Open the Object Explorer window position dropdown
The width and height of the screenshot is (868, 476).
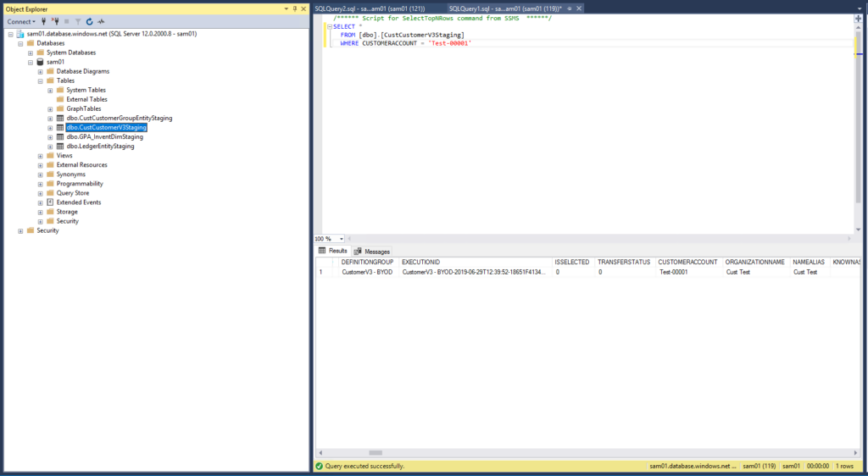[x=287, y=8]
